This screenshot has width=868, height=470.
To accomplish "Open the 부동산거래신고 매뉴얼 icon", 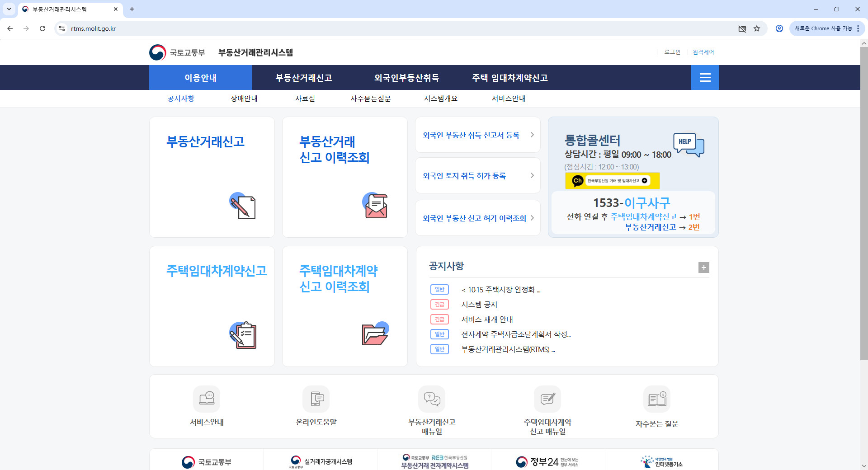I will pyautogui.click(x=432, y=399).
